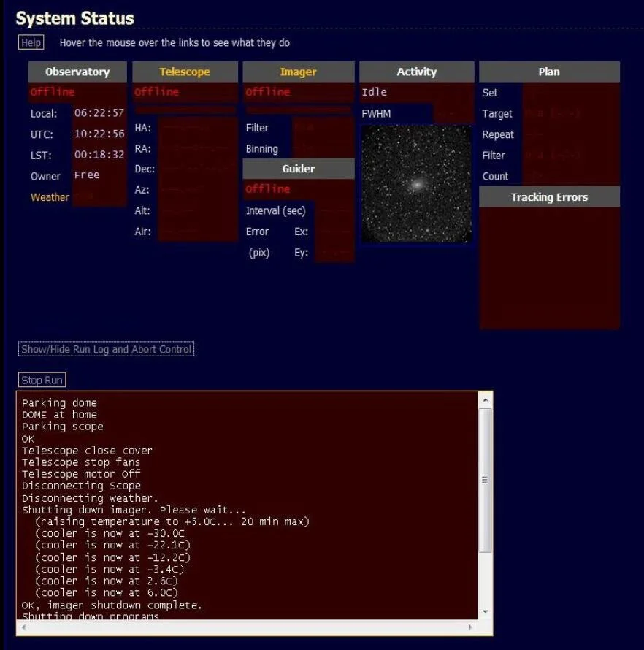Click the Observatory panel header
Screen dimensions: 644x650
76,72
